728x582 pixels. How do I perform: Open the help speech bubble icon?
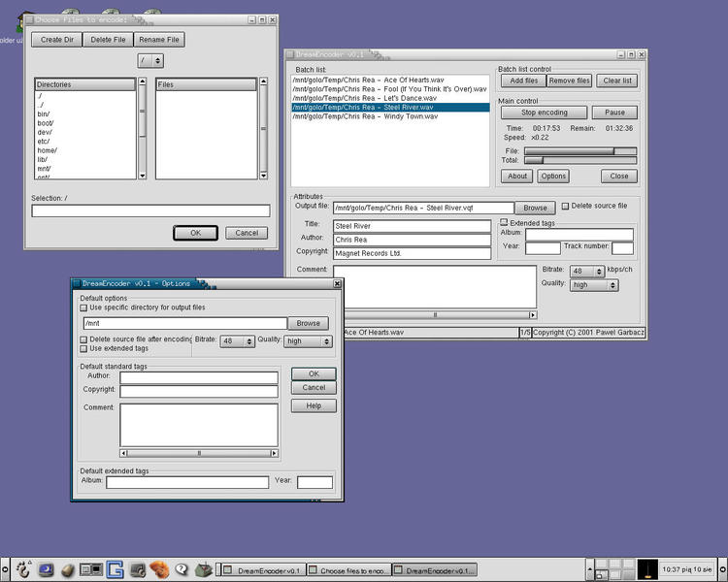(x=182, y=569)
